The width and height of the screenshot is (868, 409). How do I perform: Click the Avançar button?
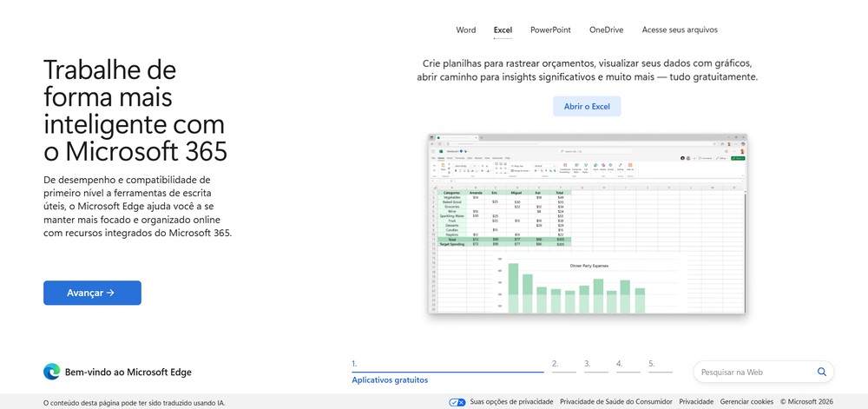93,293
